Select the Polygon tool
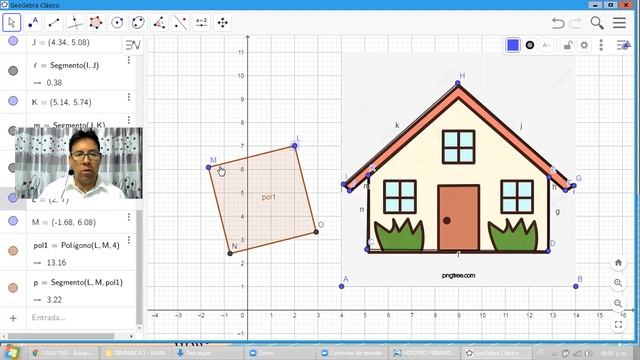Viewport: 640px width, 360px height. (x=96, y=22)
